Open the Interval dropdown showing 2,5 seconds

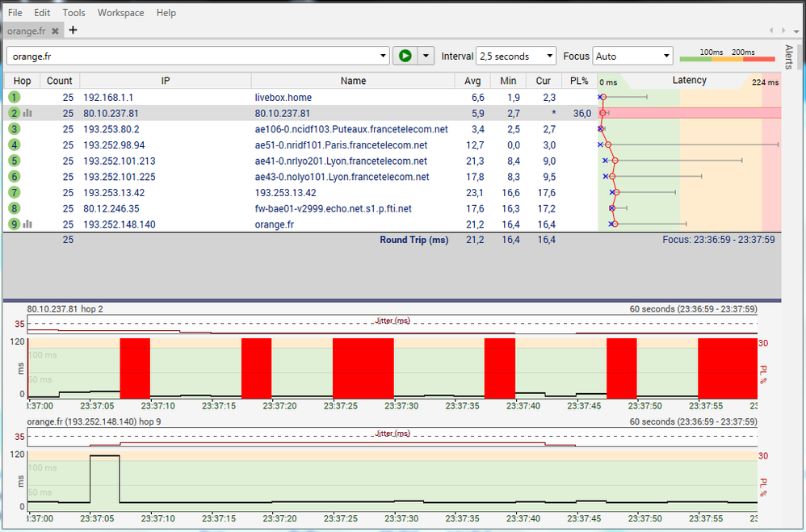[516, 56]
